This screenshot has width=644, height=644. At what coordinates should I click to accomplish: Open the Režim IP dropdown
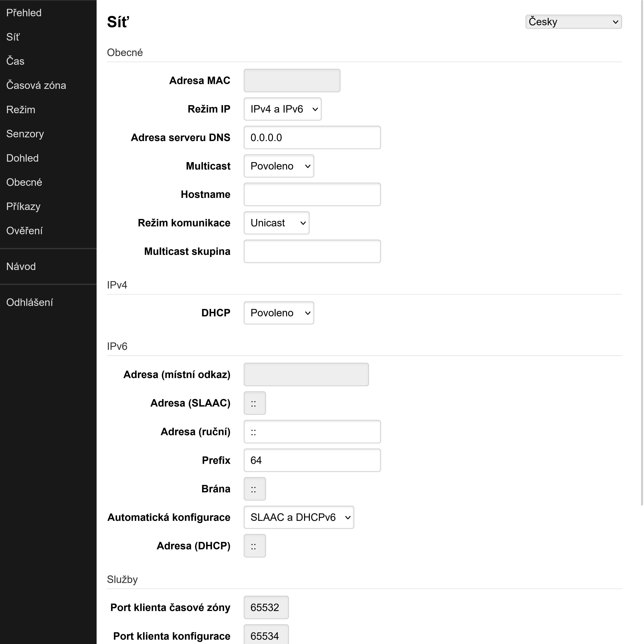(282, 109)
